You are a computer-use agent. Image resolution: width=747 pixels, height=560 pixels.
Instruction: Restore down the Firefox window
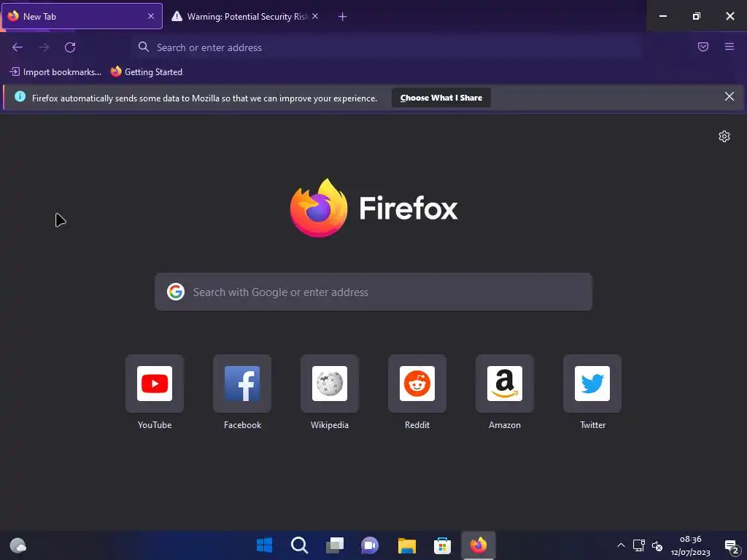(x=696, y=16)
